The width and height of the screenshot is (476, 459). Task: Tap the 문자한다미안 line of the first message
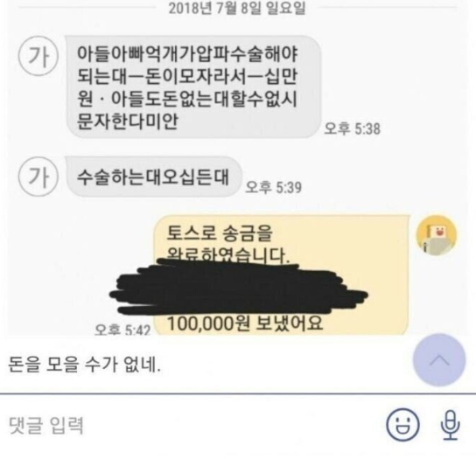127,122
